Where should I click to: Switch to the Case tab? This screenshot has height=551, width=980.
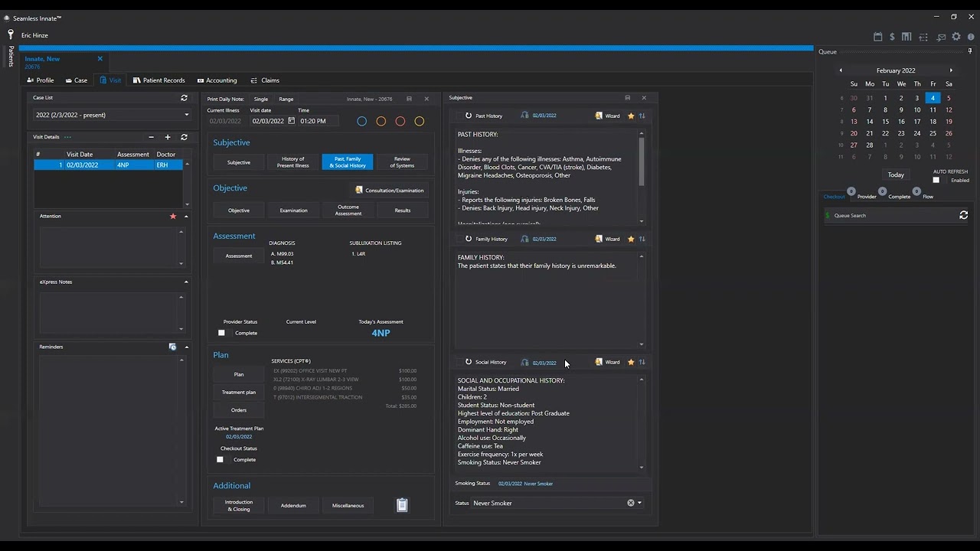point(76,80)
